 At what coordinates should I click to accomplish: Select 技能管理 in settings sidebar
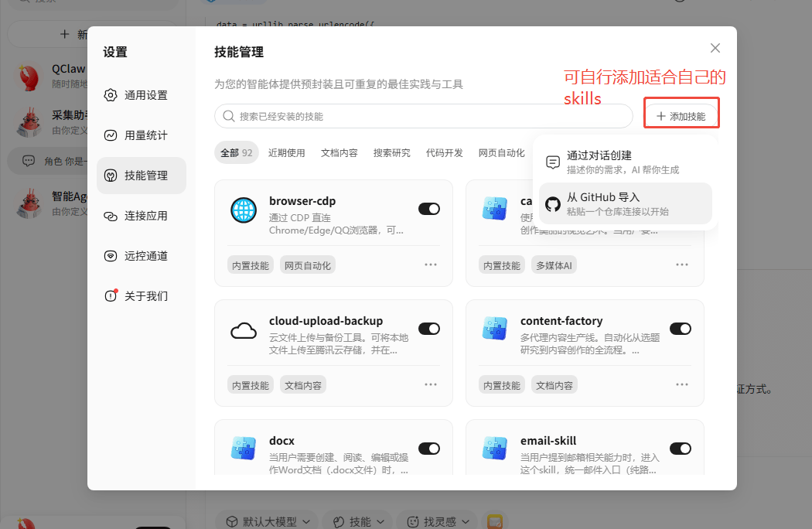click(x=141, y=176)
